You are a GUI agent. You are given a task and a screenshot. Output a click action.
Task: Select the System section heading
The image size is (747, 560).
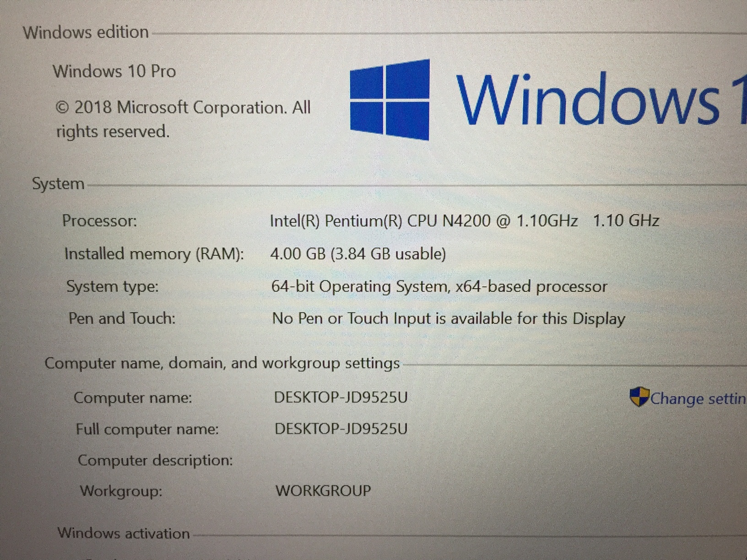pos(58,184)
